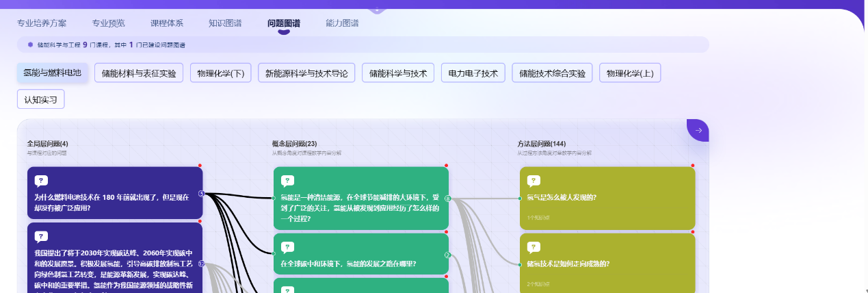Open the 能力图谱 tab
This screenshot has height=293, width=868.
click(342, 23)
